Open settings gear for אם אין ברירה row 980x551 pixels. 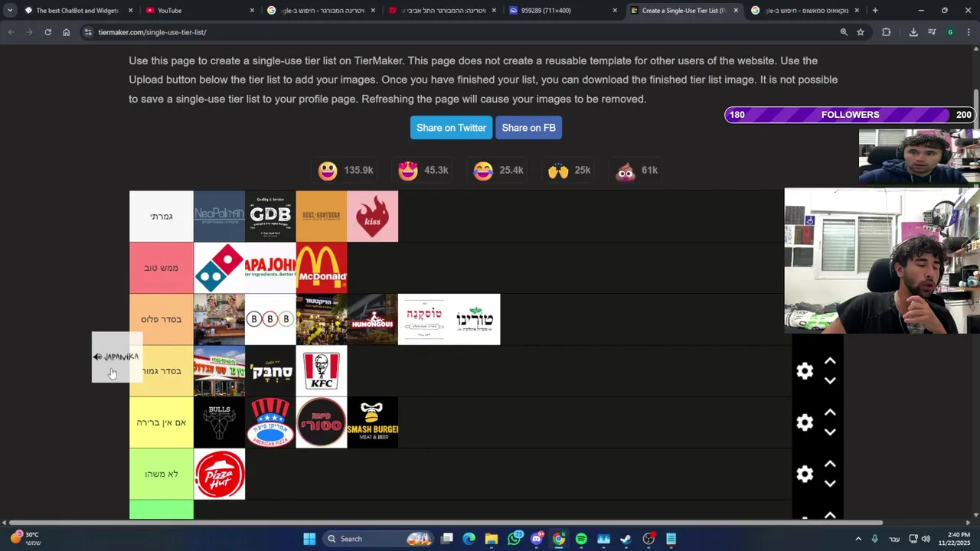805,422
